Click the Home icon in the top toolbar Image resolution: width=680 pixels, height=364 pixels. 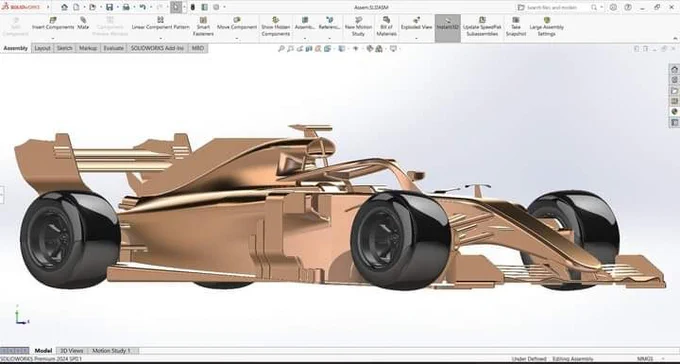pyautogui.click(x=64, y=7)
